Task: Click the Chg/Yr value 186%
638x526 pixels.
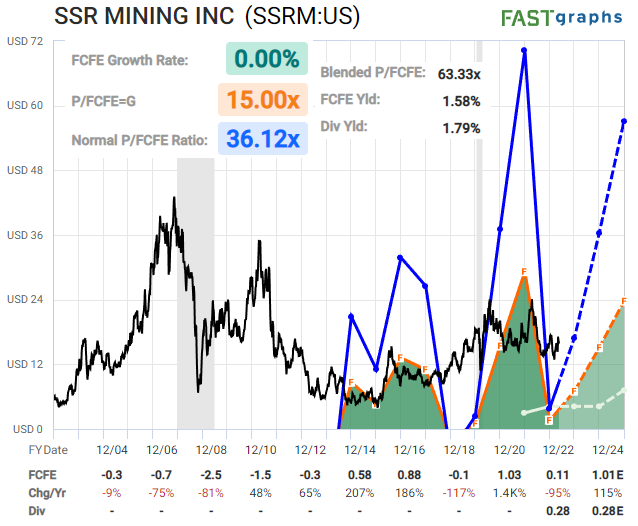Action: point(409,493)
